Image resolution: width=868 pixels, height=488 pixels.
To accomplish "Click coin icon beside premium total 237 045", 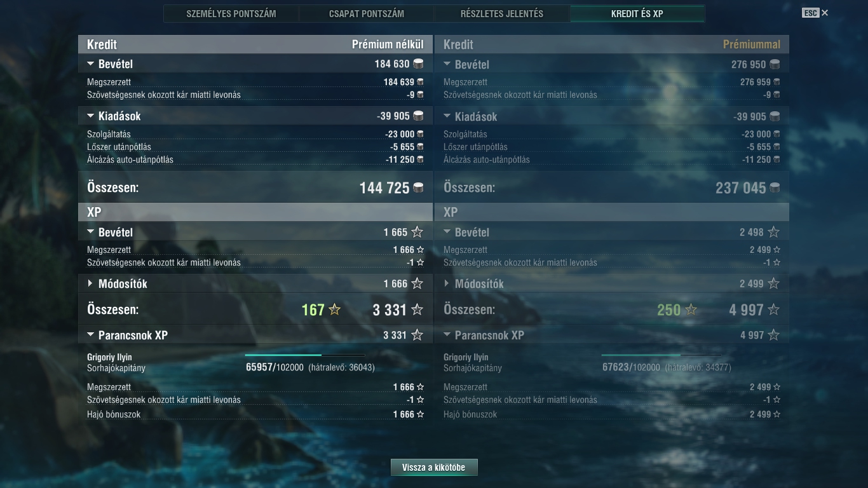I will tap(775, 187).
